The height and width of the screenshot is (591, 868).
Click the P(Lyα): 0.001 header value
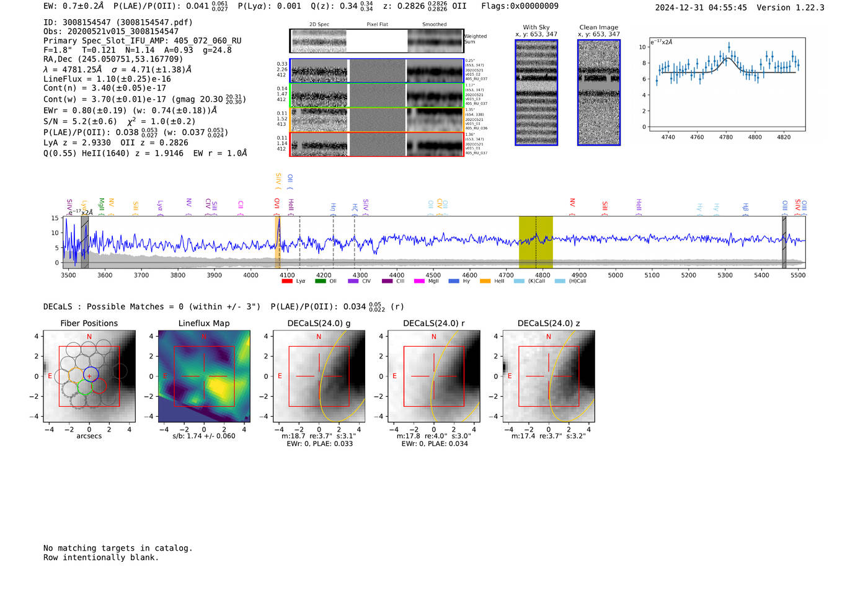tap(270, 6)
